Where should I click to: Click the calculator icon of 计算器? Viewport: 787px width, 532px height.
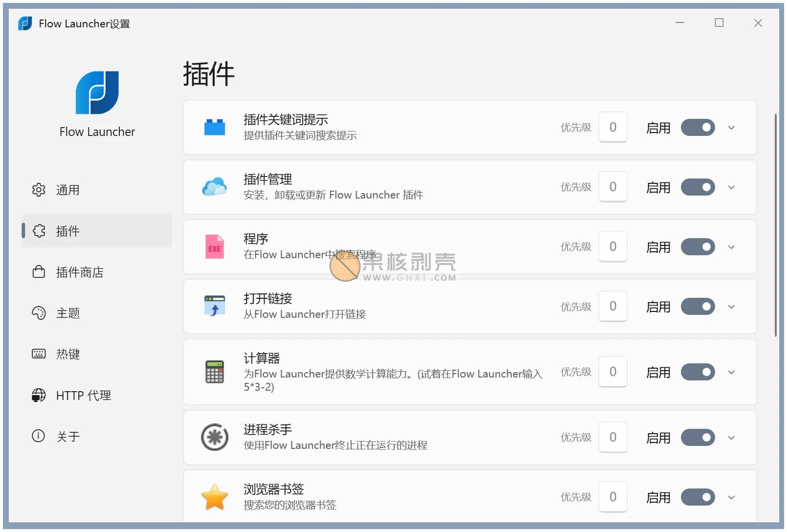(x=214, y=372)
